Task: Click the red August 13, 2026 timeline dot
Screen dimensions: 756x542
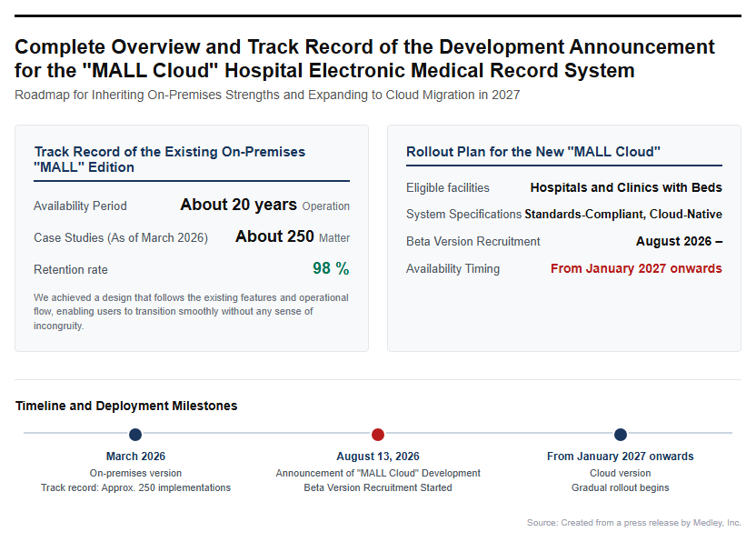Action: (x=378, y=435)
